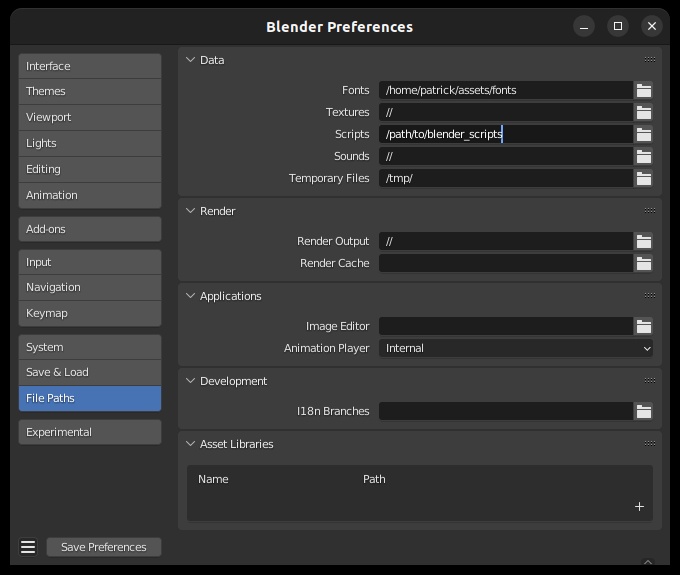Edit the Textures path field
The width and height of the screenshot is (680, 575).
click(x=506, y=112)
